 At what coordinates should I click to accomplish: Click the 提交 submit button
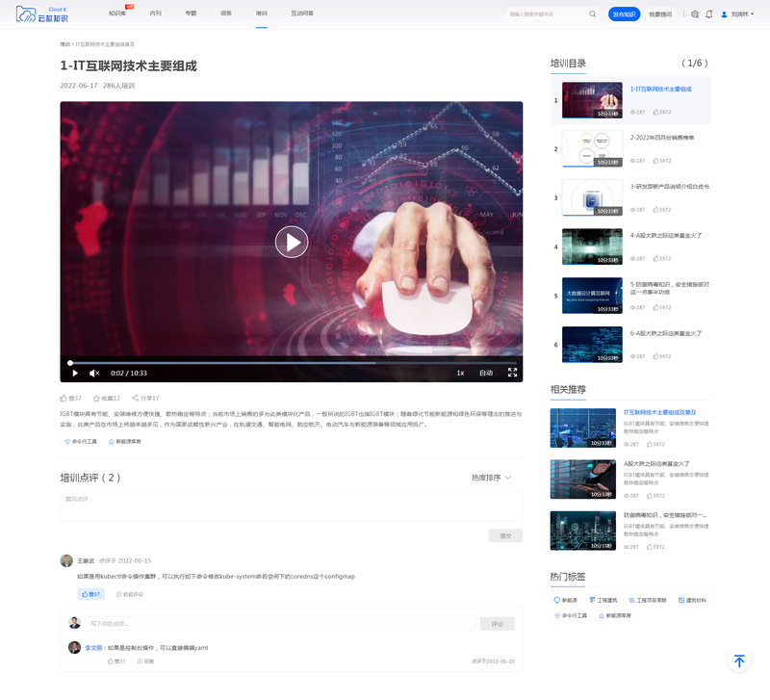click(505, 535)
